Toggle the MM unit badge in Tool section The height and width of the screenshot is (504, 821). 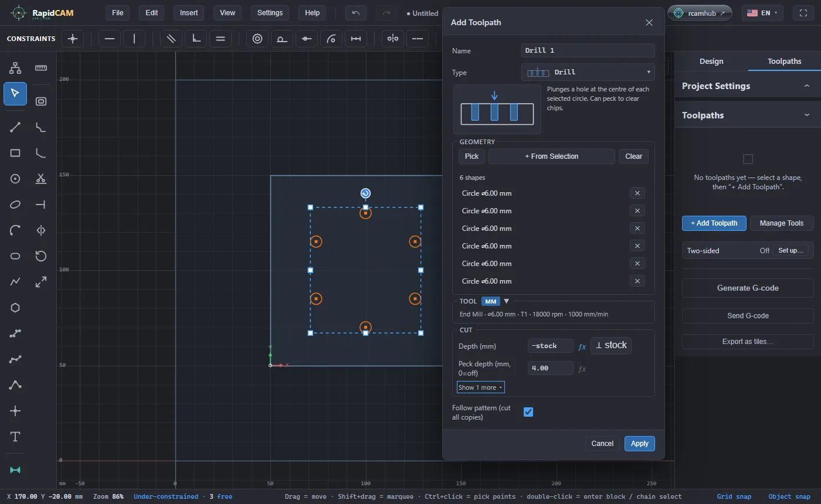point(491,301)
